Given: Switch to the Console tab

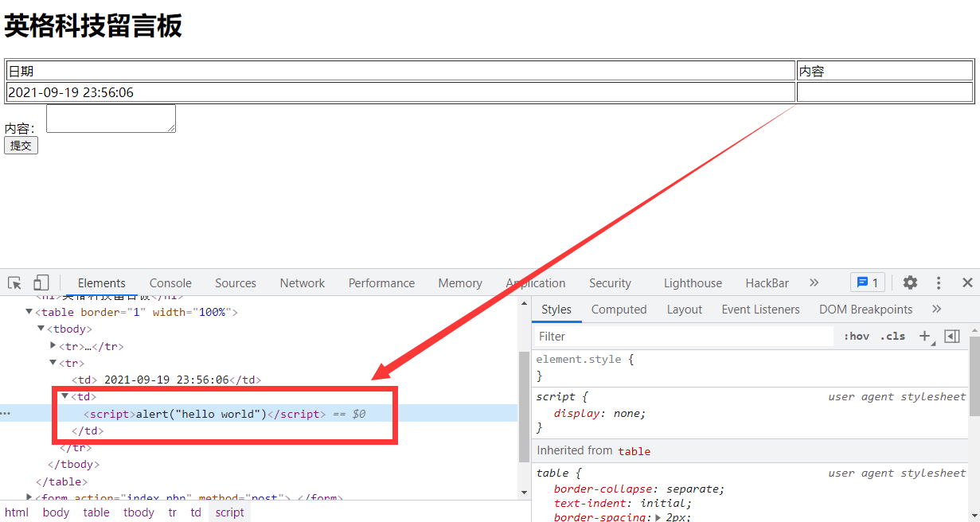Looking at the screenshot, I should point(170,283).
